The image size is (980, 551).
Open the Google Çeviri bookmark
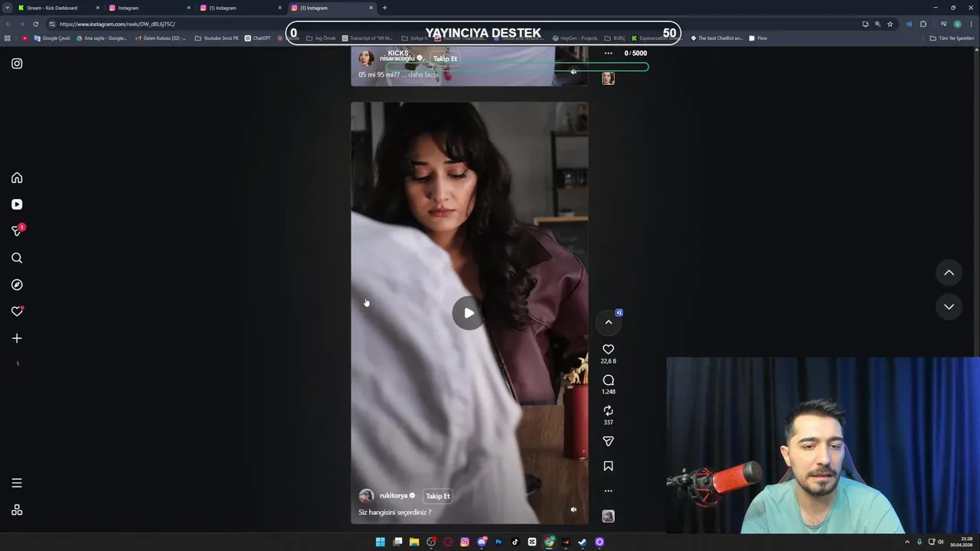[x=52, y=38]
